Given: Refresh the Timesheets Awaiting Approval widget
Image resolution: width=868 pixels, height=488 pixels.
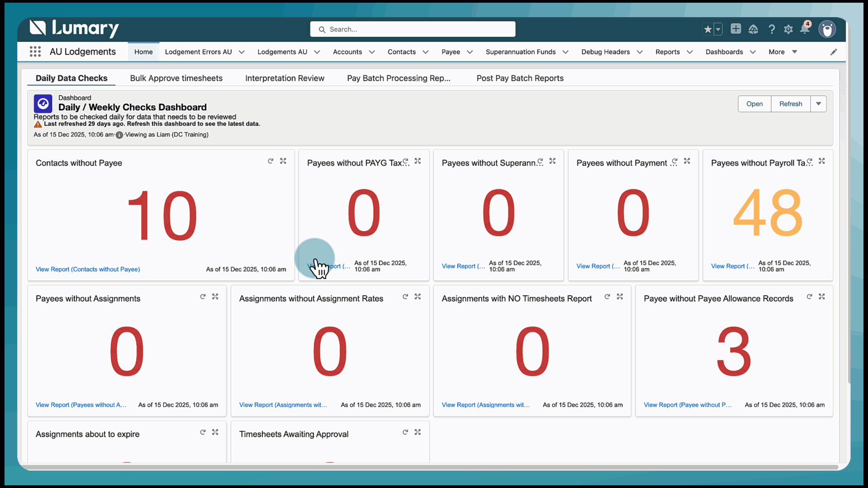Looking at the screenshot, I should point(405,432).
